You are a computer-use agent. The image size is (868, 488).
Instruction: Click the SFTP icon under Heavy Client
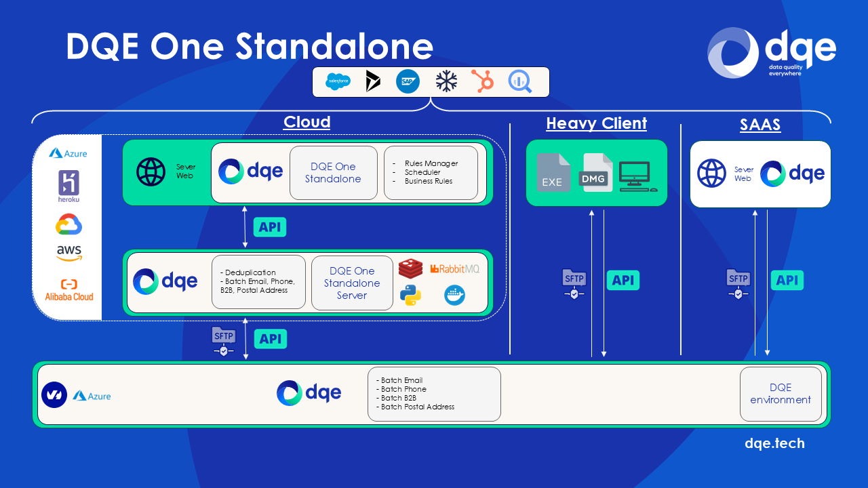click(574, 285)
